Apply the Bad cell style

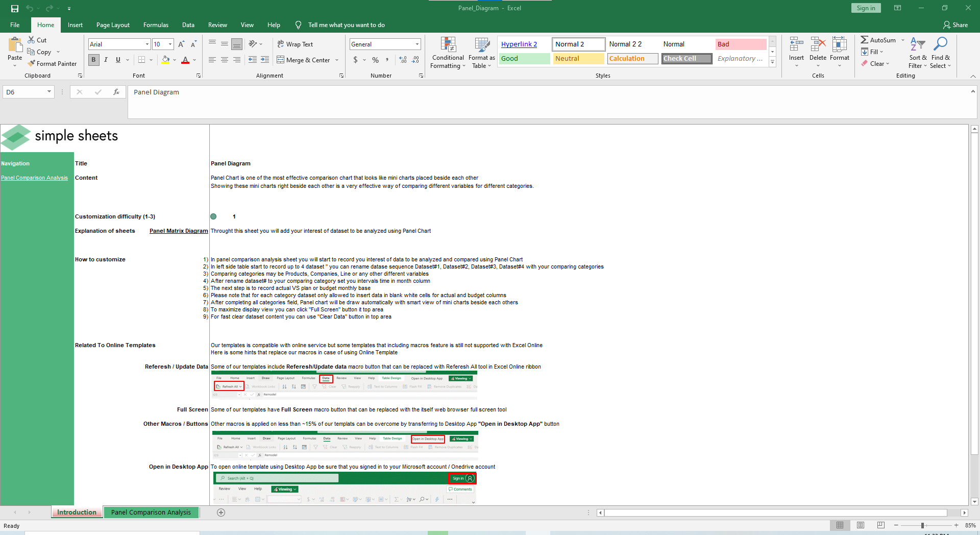pyautogui.click(x=741, y=44)
